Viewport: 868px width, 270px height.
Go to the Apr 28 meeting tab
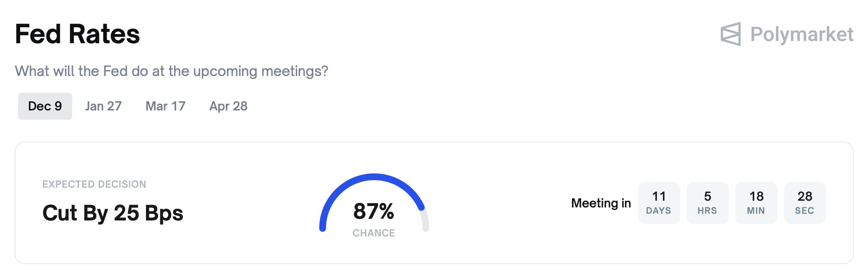click(x=228, y=106)
